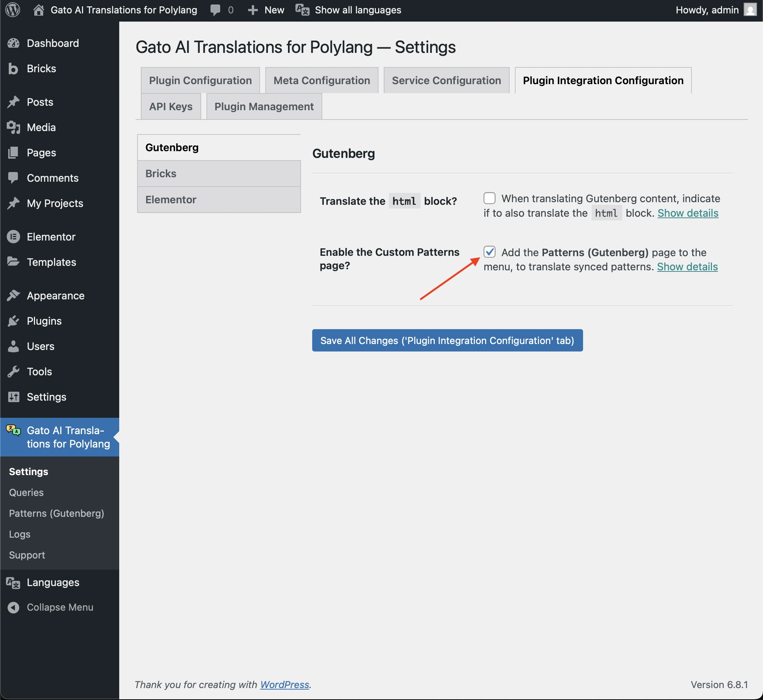
Task: Open the Media library icon
Action: coord(14,127)
